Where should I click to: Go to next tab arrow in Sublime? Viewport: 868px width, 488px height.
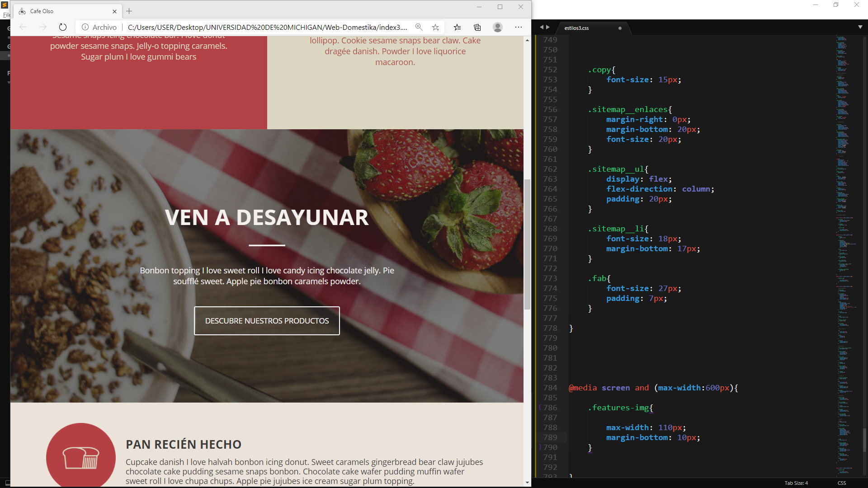click(x=548, y=28)
